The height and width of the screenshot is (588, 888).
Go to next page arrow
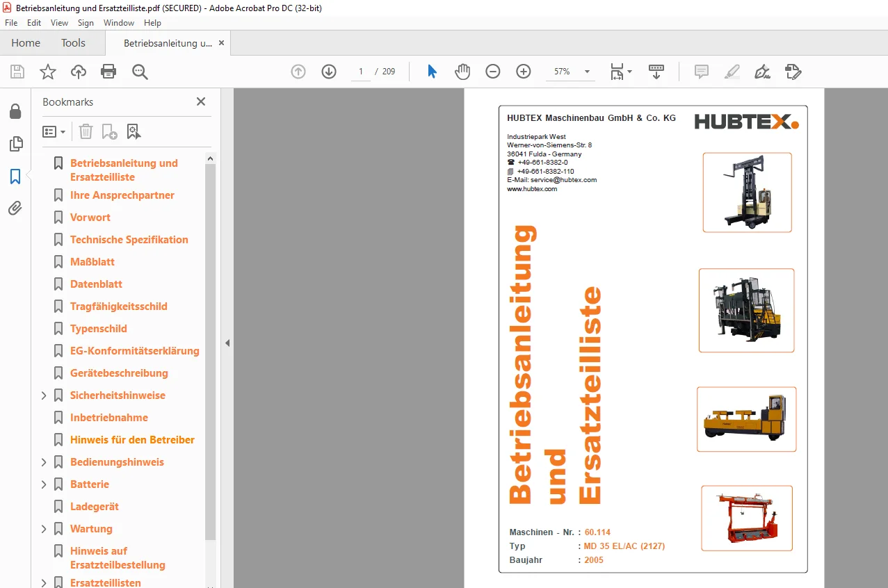click(329, 72)
